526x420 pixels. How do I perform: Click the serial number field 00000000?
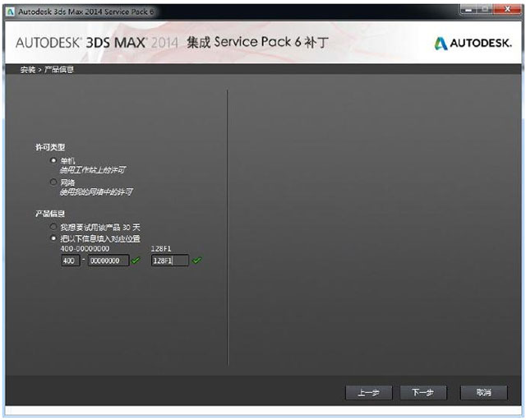[x=108, y=261]
